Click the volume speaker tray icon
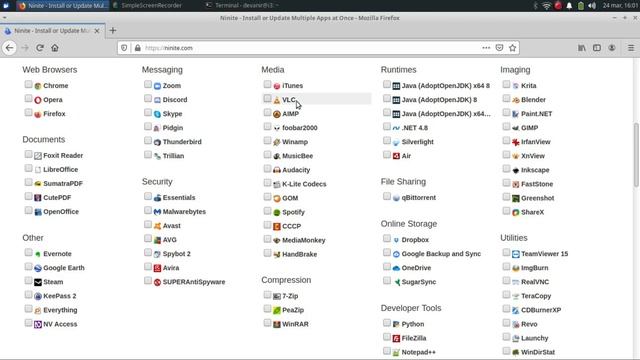Image resolution: width=640 pixels, height=360 pixels. pyautogui.click(x=592, y=6)
